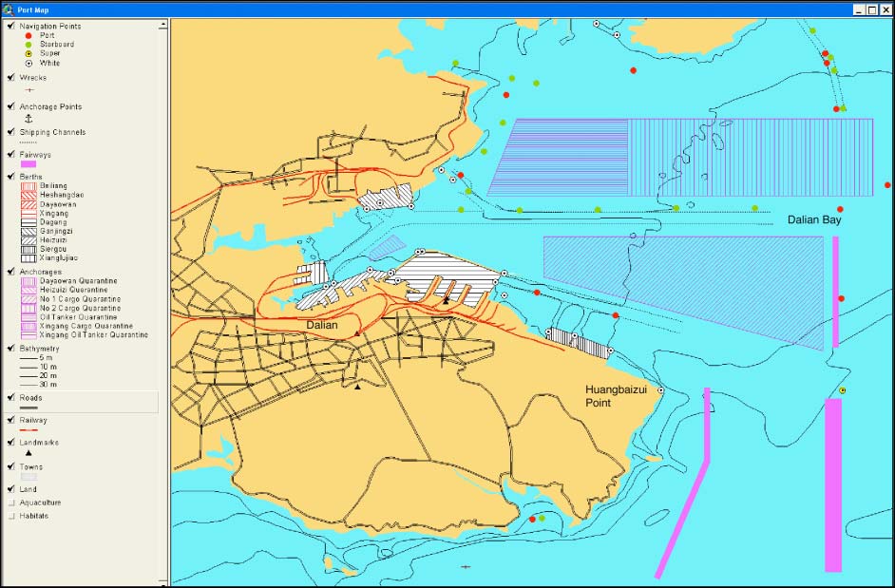895x588 pixels.
Task: Click the black Landmarks triangle in legend
Action: pos(29,453)
